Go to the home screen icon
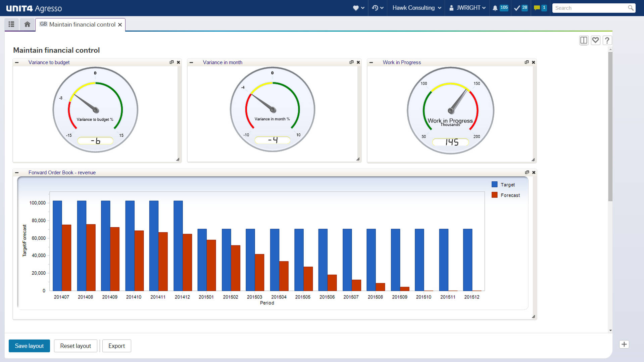Image resolution: width=644 pixels, height=362 pixels. coord(27,24)
